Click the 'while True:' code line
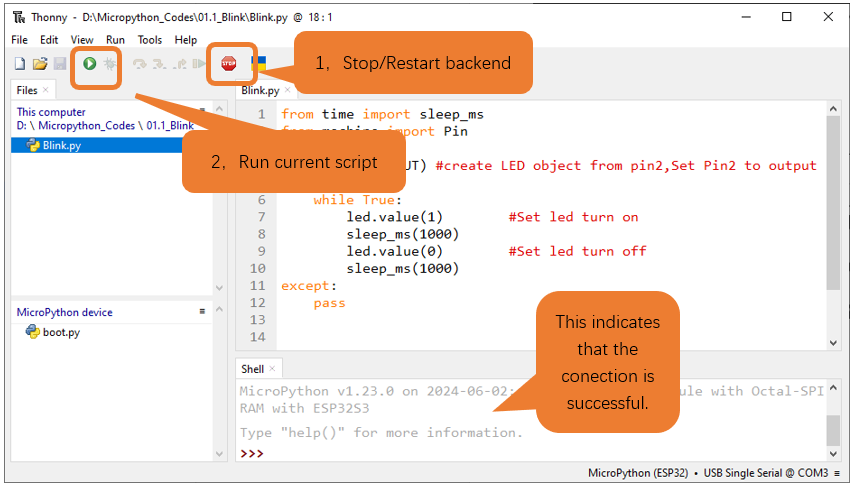This screenshot has width=852, height=488. click(358, 200)
